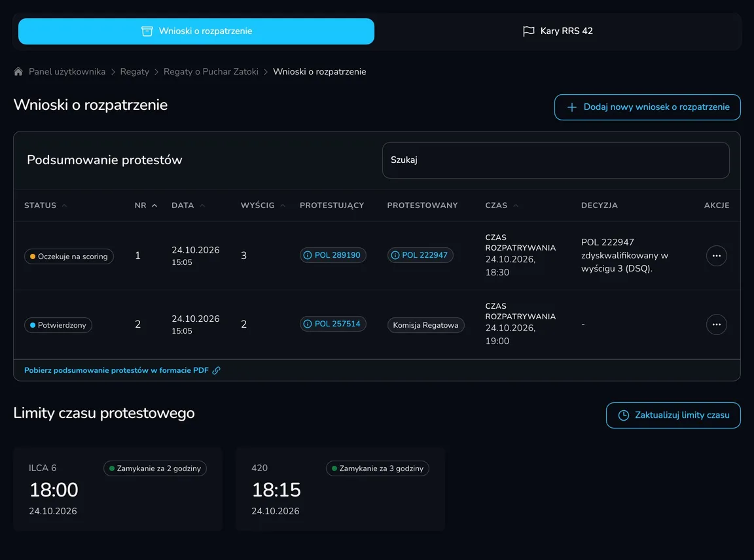
Task: Click the Zamykanie za 3 godziny badge
Action: point(378,468)
